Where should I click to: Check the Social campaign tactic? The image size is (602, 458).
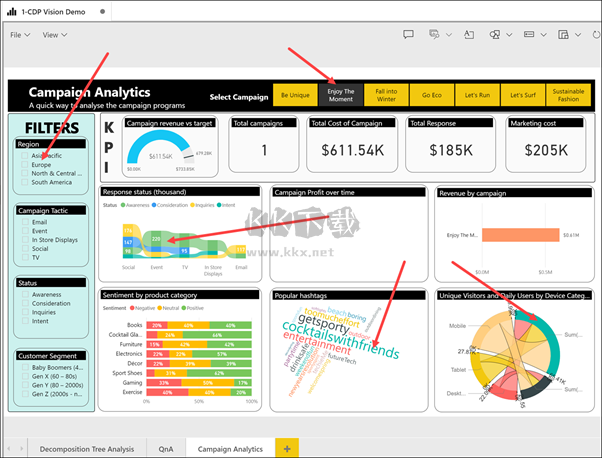pyautogui.click(x=25, y=248)
